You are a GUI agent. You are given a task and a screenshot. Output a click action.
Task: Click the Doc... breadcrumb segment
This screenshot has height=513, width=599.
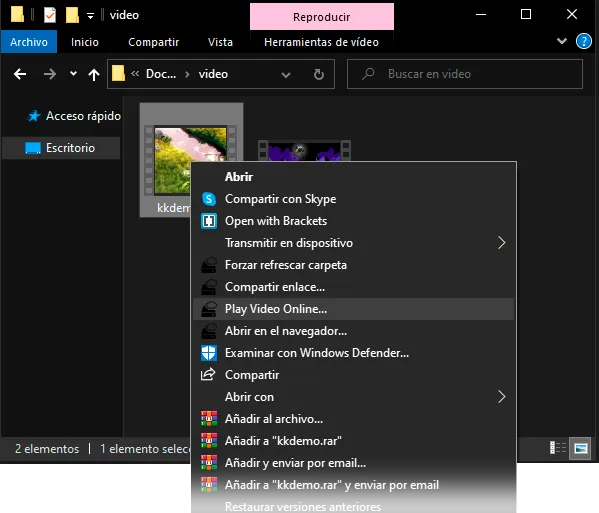click(x=161, y=74)
